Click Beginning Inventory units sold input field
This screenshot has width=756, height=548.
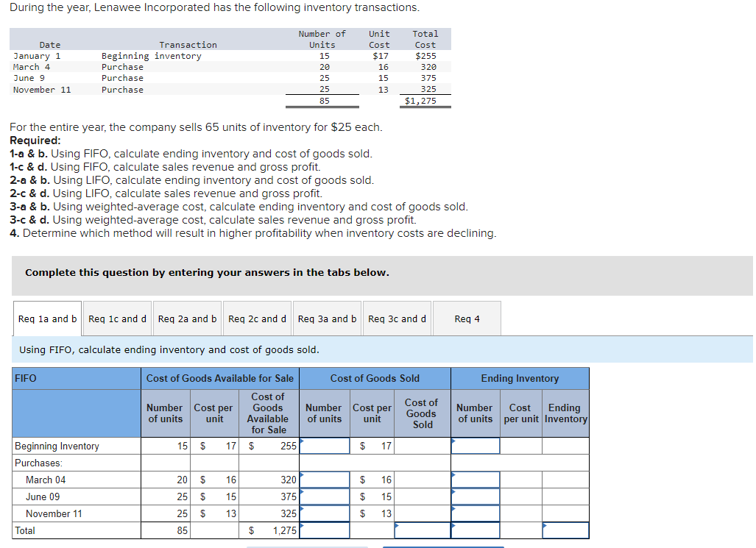pyautogui.click(x=325, y=446)
